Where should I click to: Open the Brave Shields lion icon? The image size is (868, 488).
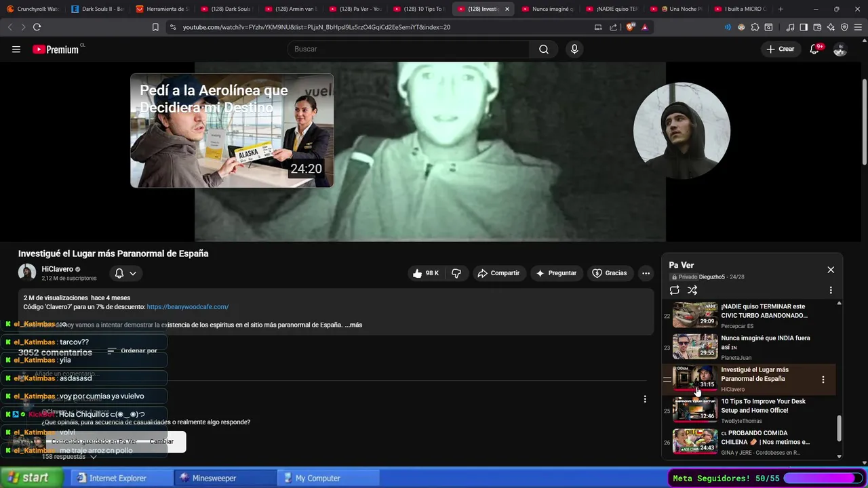631,27
